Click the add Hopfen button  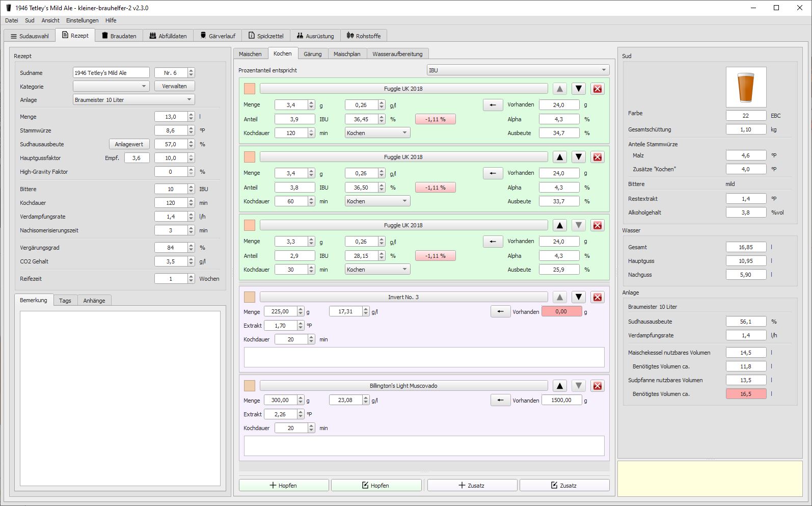pos(283,485)
